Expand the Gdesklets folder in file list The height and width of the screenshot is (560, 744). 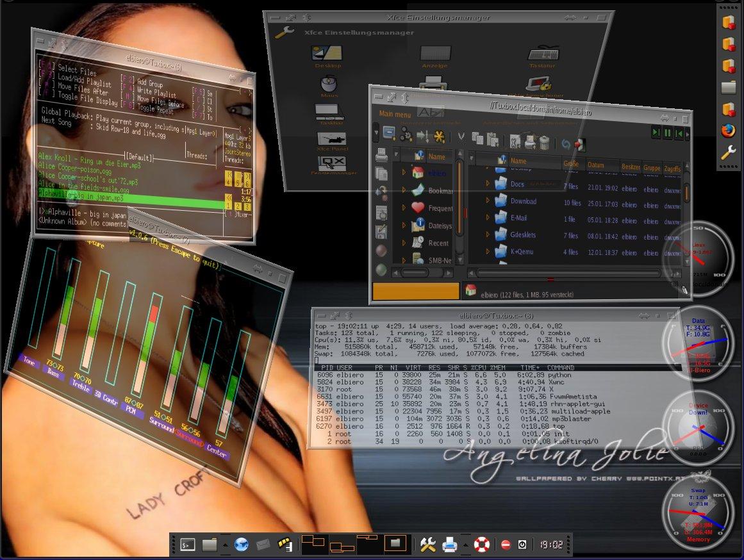[487, 234]
